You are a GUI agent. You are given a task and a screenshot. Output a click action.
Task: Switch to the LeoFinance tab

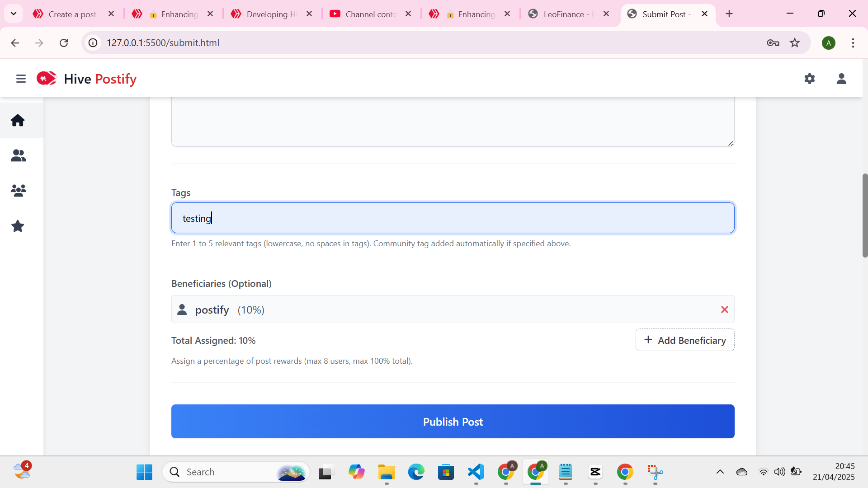569,14
